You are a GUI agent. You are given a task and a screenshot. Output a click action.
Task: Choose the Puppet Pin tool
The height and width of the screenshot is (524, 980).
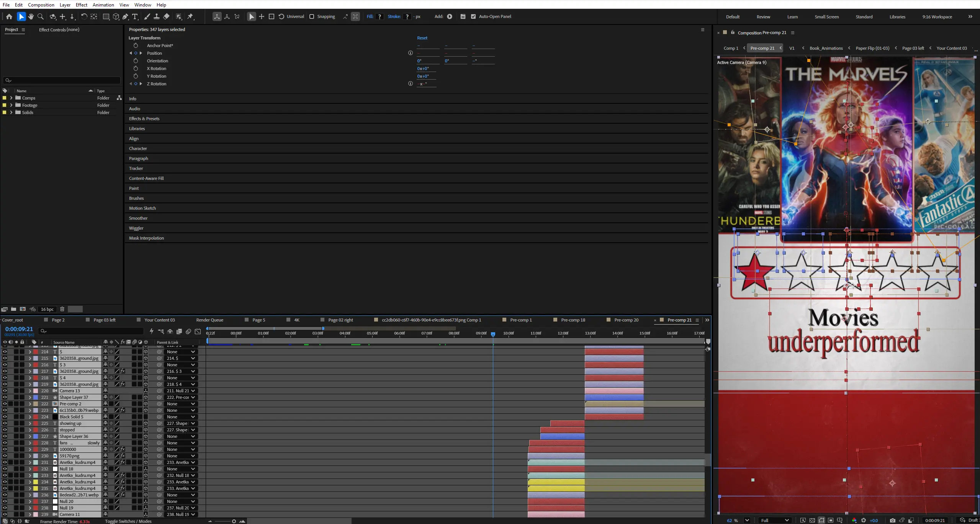click(x=190, y=16)
